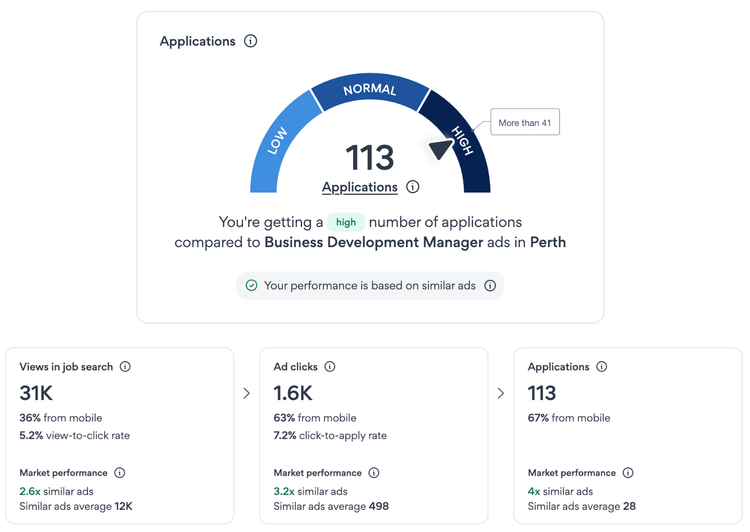Click chevron between Views and Ad clicks cards
Viewport: 750px width, 532px height.
247,394
